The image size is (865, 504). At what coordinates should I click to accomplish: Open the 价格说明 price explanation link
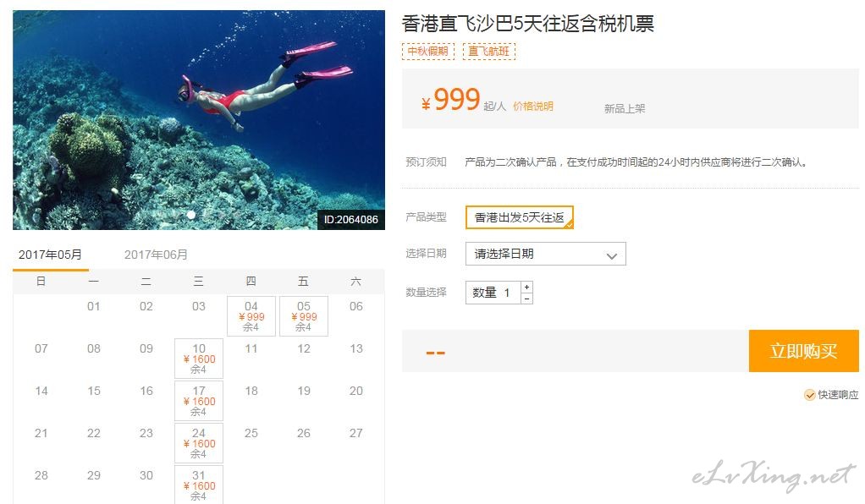533,107
